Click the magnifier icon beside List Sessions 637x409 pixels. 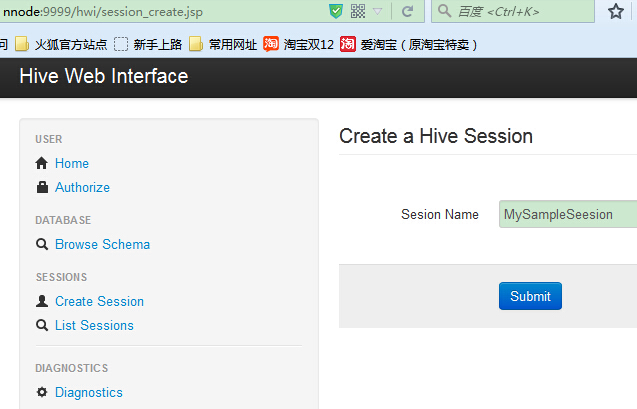coord(42,325)
